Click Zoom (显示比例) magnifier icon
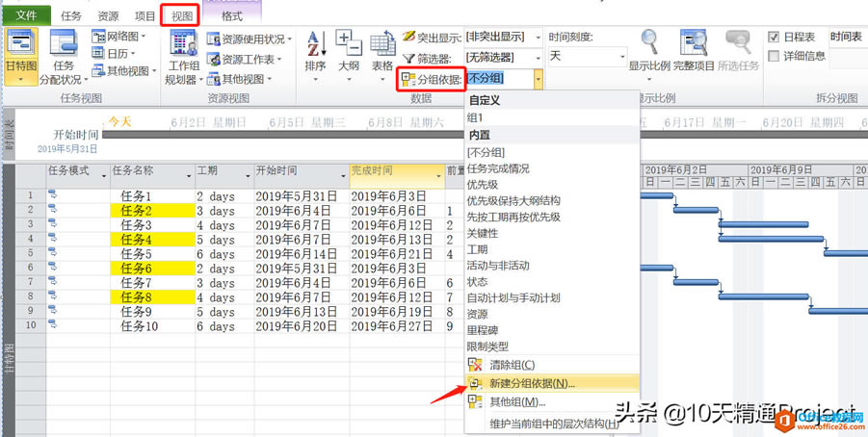 coord(648,43)
